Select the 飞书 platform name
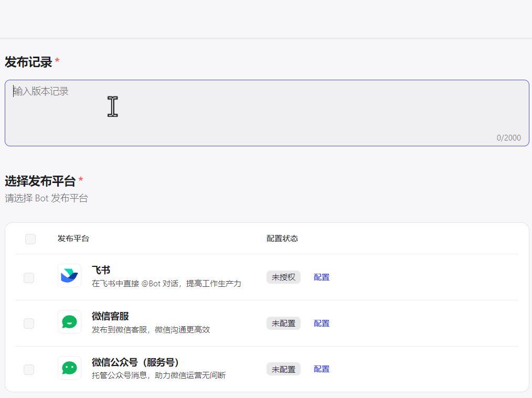This screenshot has height=398, width=532. (x=101, y=271)
